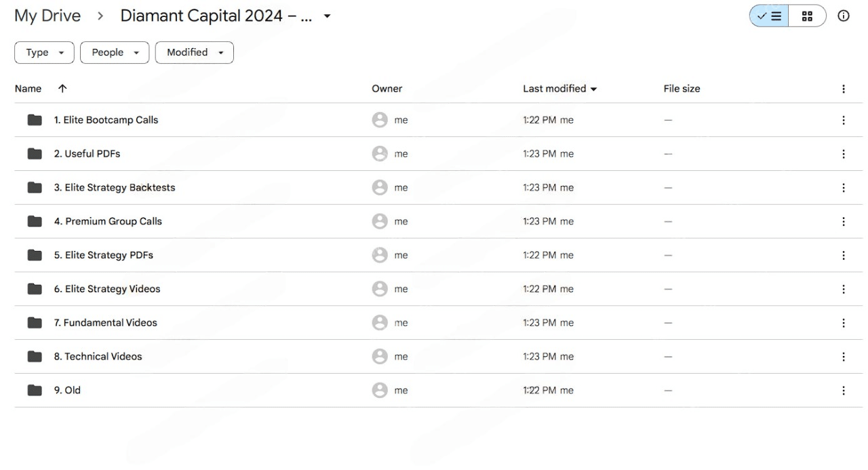868x470 pixels.
Task: Switch to grid layout view
Action: 807,16
